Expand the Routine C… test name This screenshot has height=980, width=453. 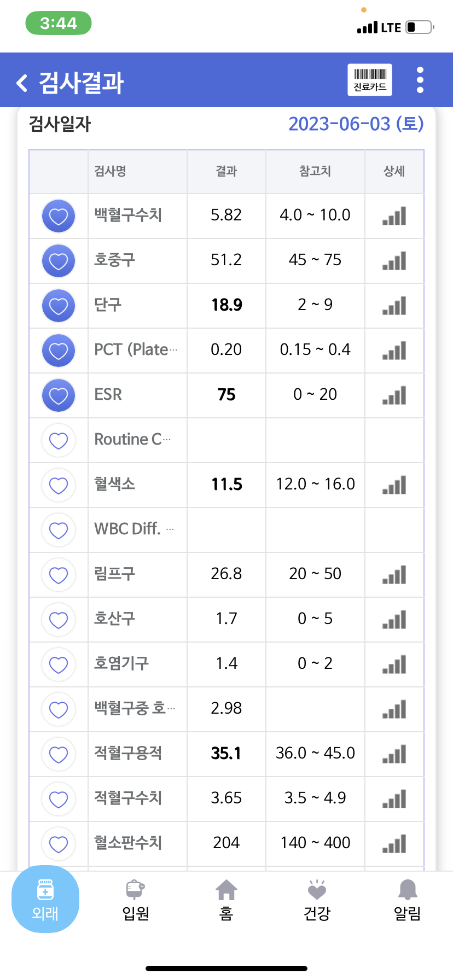click(132, 439)
